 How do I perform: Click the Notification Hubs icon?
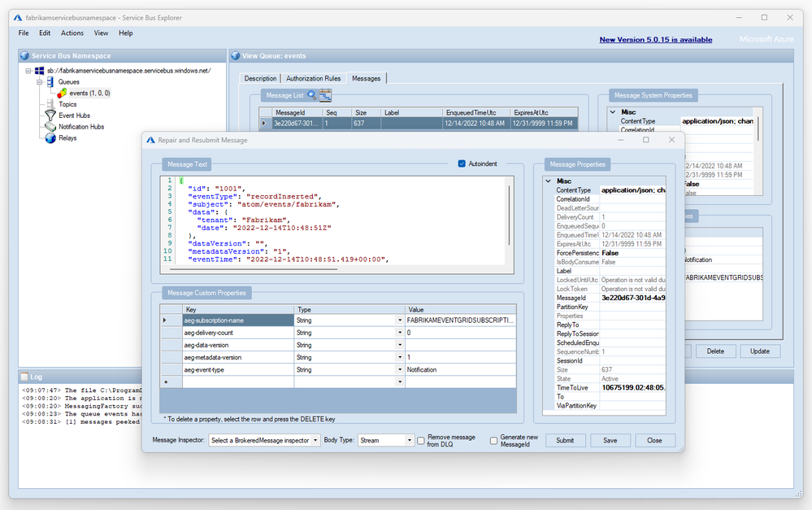[x=50, y=127]
